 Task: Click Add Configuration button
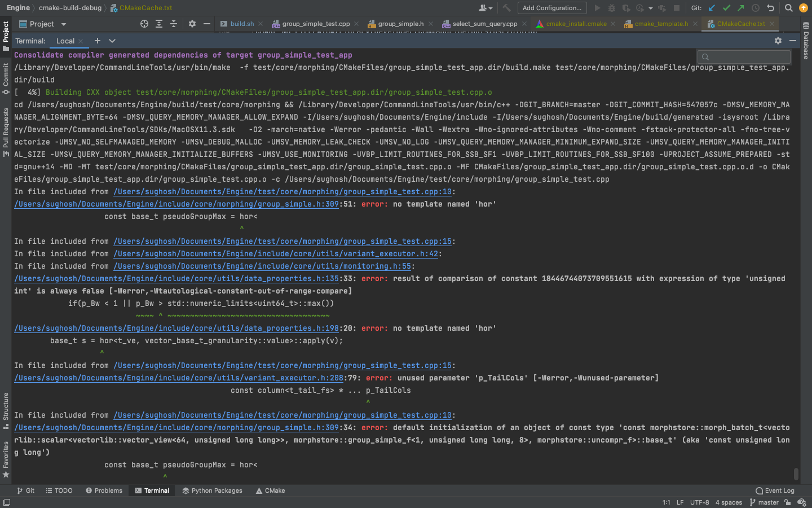(x=552, y=8)
